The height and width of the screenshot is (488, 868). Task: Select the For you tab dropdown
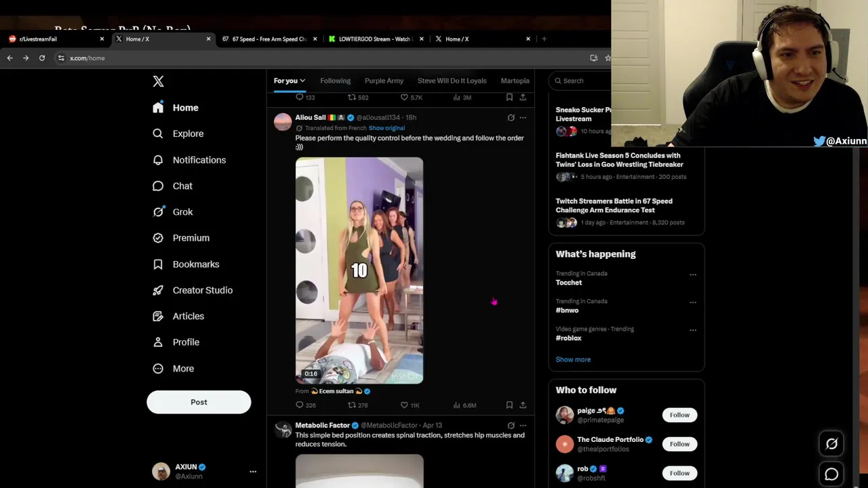[290, 81]
